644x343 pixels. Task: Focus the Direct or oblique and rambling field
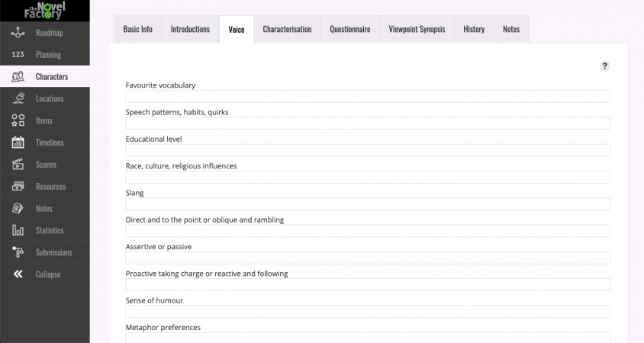point(368,231)
